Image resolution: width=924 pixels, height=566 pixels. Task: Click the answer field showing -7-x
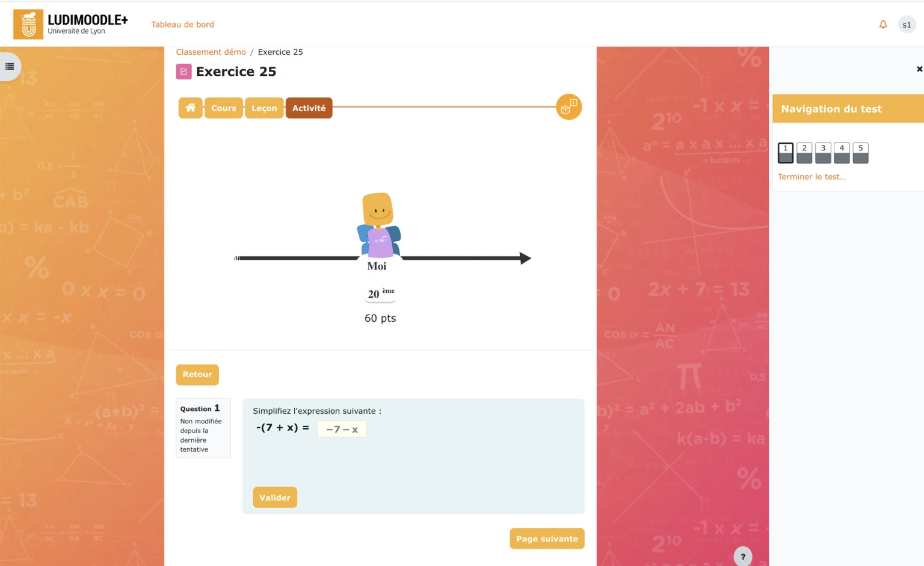click(342, 429)
